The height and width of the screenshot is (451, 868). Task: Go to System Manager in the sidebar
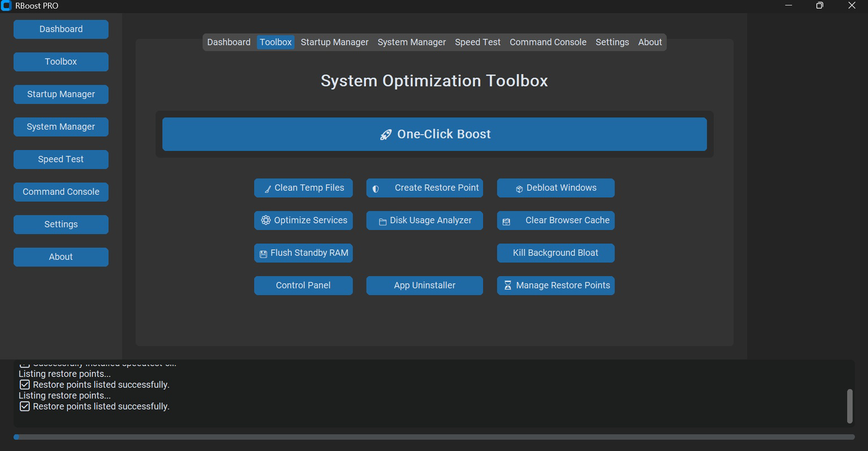pyautogui.click(x=61, y=127)
